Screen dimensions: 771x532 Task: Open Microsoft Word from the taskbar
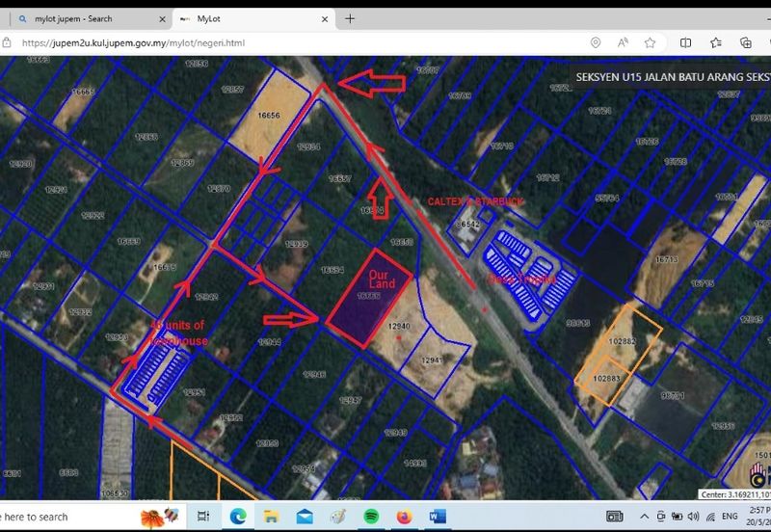click(x=438, y=517)
